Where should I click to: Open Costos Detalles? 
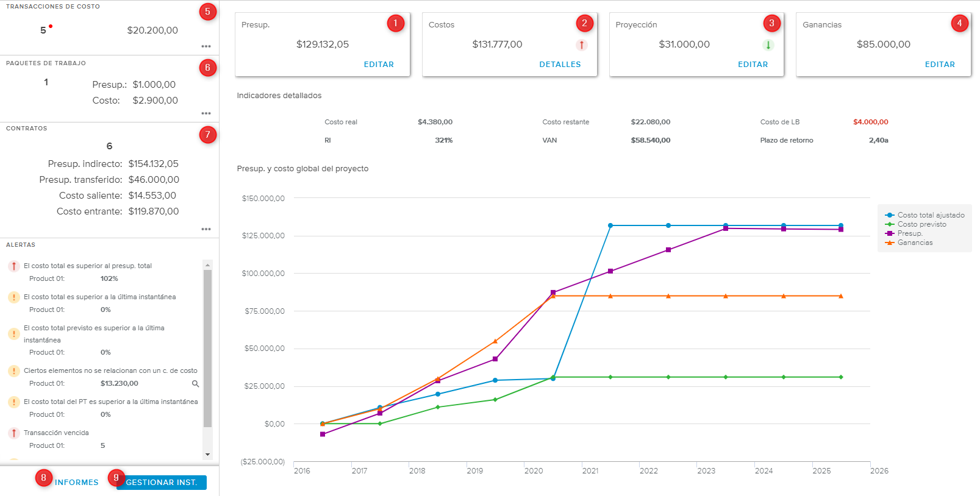pos(560,65)
